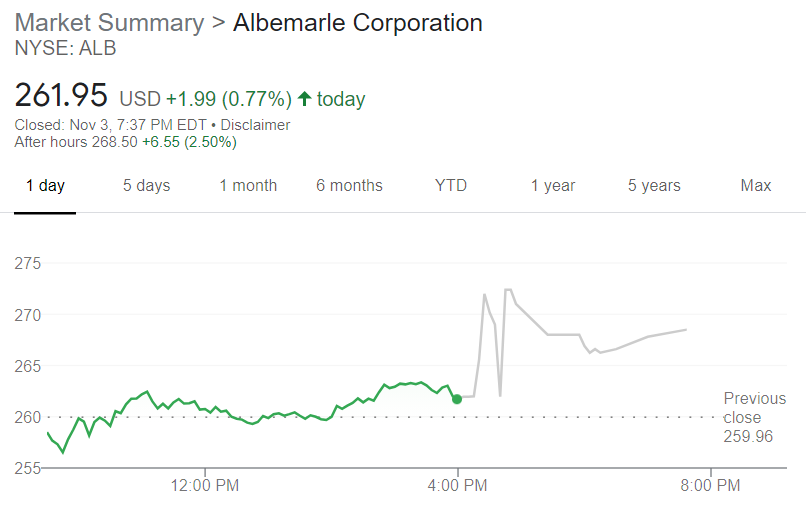Screen dimensions: 806x505
Task: Open the Disclaimer link
Action: coord(255,125)
